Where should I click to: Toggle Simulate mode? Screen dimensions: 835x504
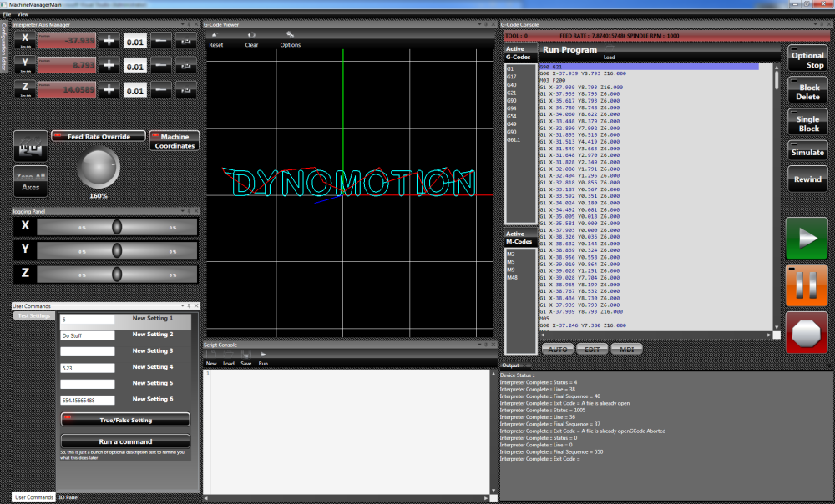(x=807, y=151)
